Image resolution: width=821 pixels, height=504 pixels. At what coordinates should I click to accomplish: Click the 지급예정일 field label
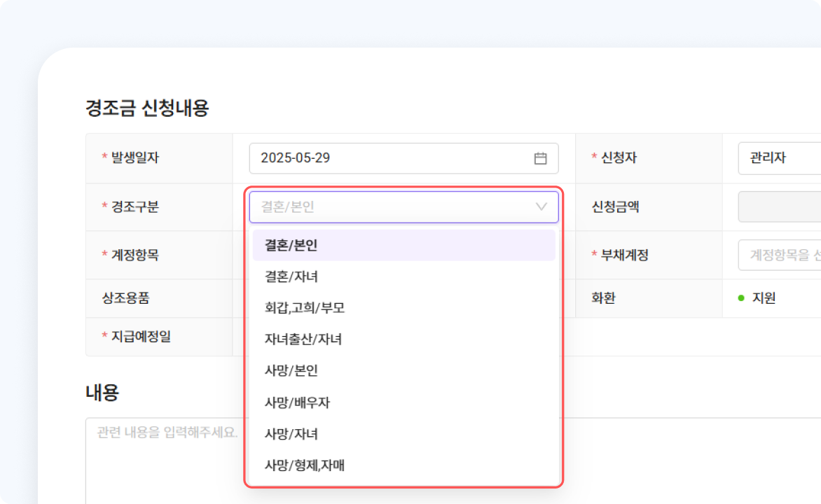pos(140,337)
